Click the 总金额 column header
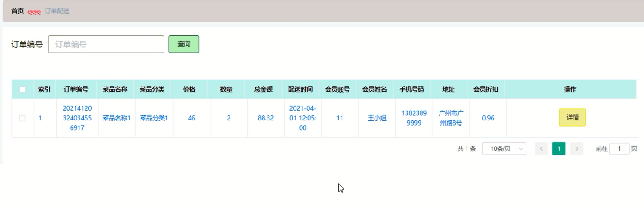The width and height of the screenshot is (644, 207). [x=263, y=89]
